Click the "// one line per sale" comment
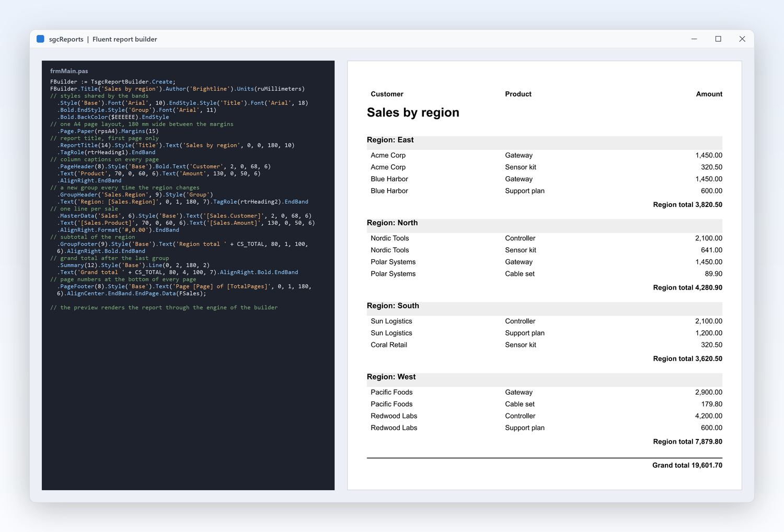Image resolution: width=784 pixels, height=532 pixels. (x=84, y=209)
